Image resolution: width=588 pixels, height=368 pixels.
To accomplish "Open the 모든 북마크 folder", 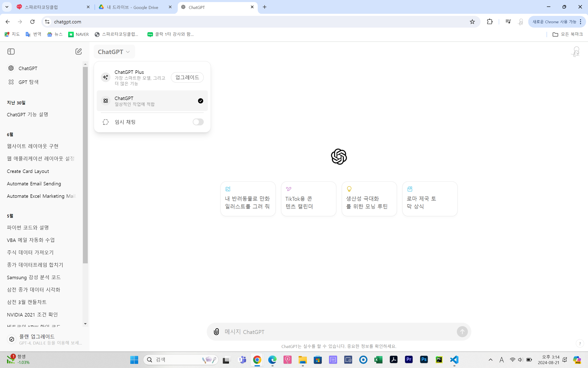I will (568, 34).
